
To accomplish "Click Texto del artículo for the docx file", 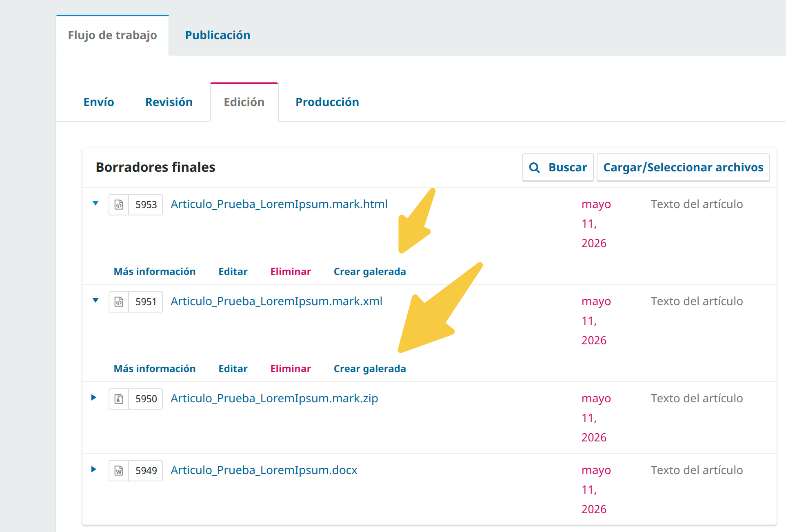I will click(x=697, y=470).
